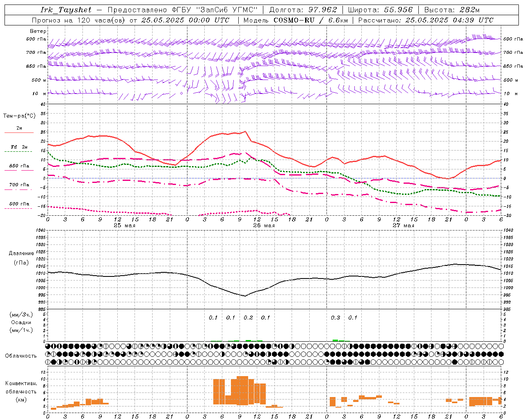The width and height of the screenshot is (525, 420).
Task: Click the 0.2 precipitation value
Action: tap(248, 318)
